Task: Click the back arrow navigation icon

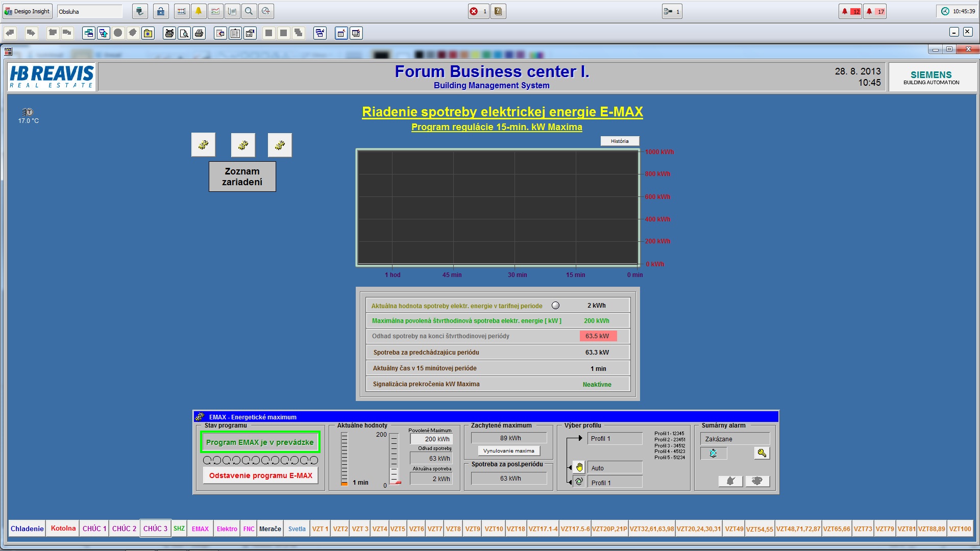Action: [10, 33]
